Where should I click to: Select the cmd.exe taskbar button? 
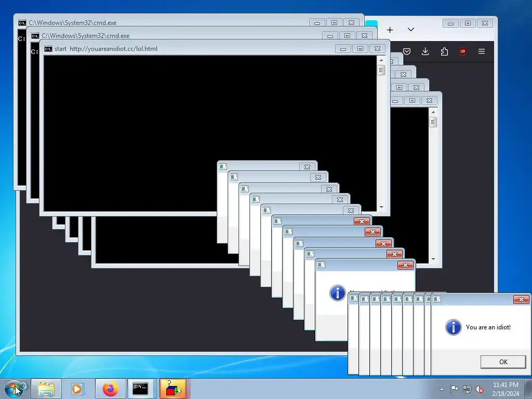140,389
